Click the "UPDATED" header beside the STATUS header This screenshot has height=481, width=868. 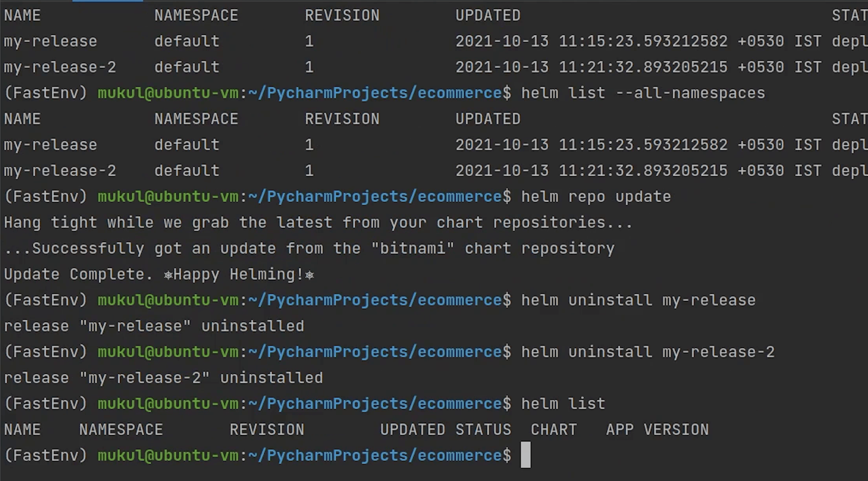(412, 430)
